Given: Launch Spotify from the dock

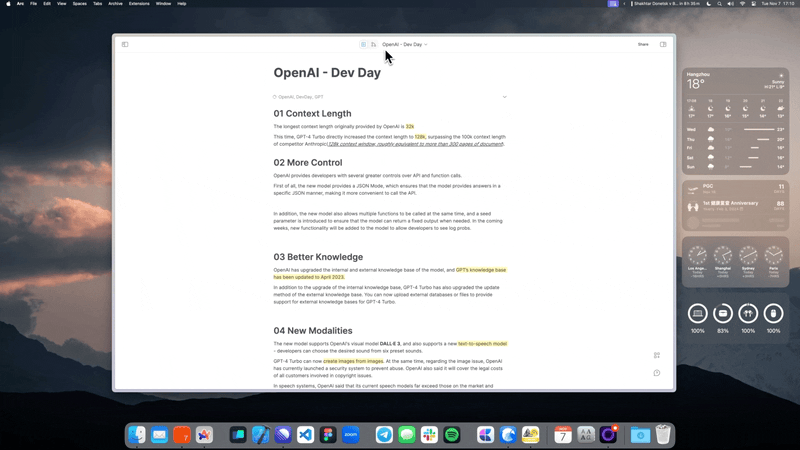Looking at the screenshot, I should tap(452, 435).
